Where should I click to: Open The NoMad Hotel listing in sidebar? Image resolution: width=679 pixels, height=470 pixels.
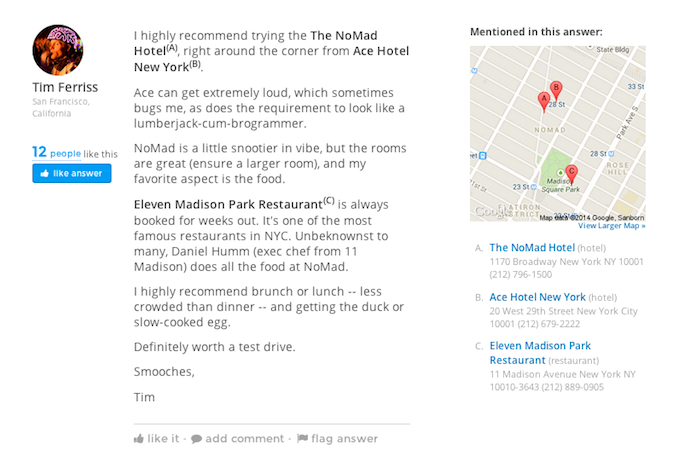(532, 248)
